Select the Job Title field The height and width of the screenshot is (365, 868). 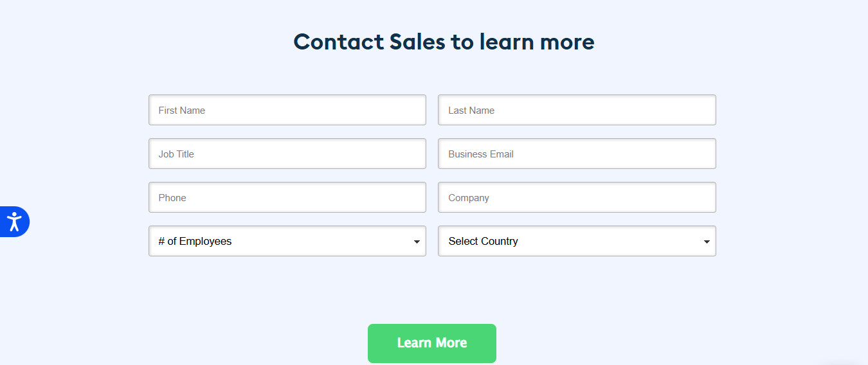pyautogui.click(x=287, y=154)
